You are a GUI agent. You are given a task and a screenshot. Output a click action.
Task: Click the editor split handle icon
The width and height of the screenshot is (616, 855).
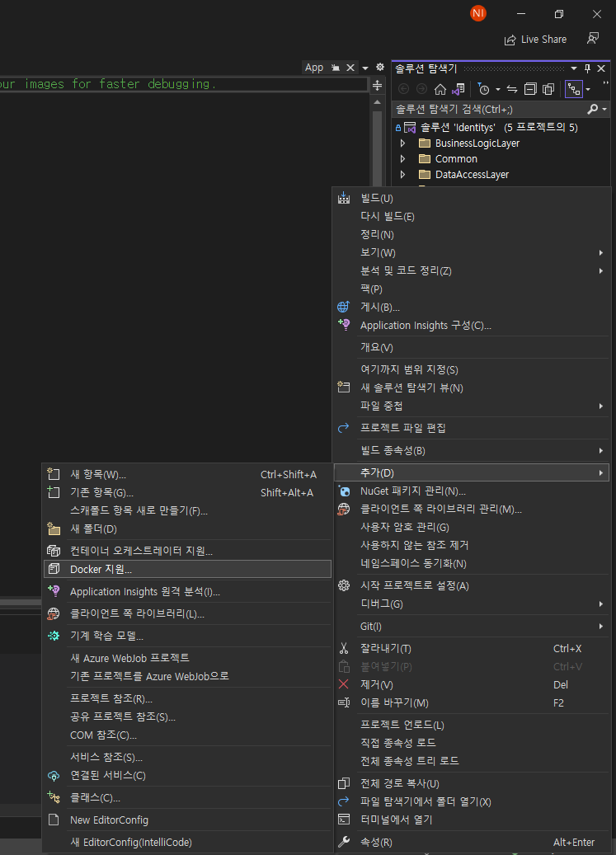377,86
